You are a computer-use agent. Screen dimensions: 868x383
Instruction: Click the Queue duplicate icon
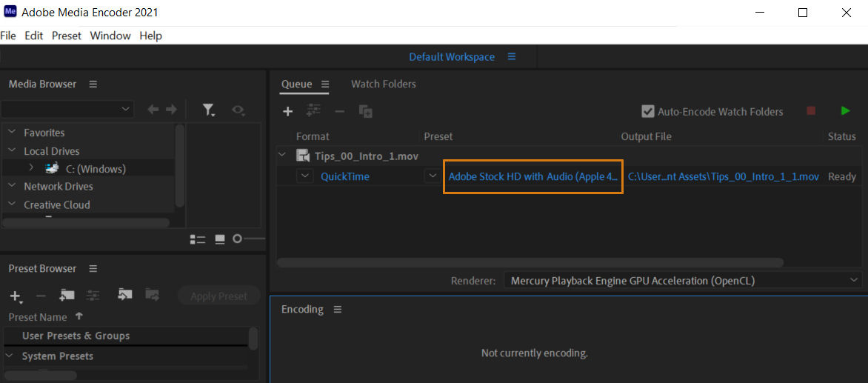[x=365, y=110]
